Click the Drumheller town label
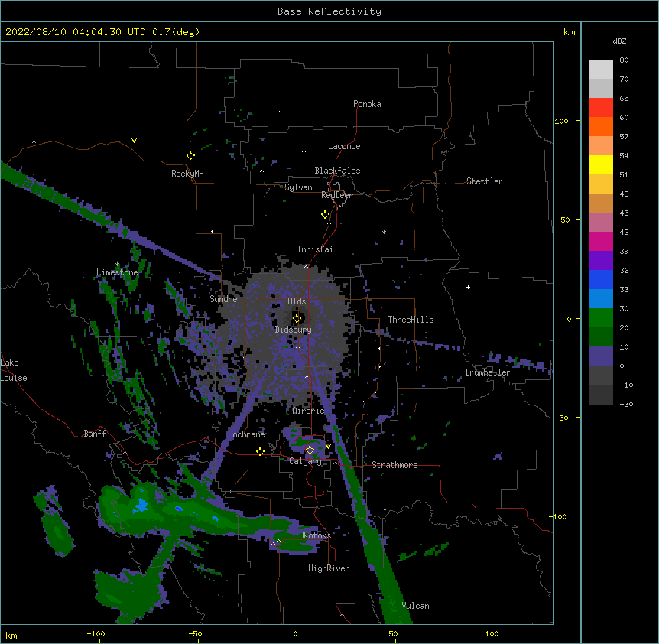 [488, 372]
